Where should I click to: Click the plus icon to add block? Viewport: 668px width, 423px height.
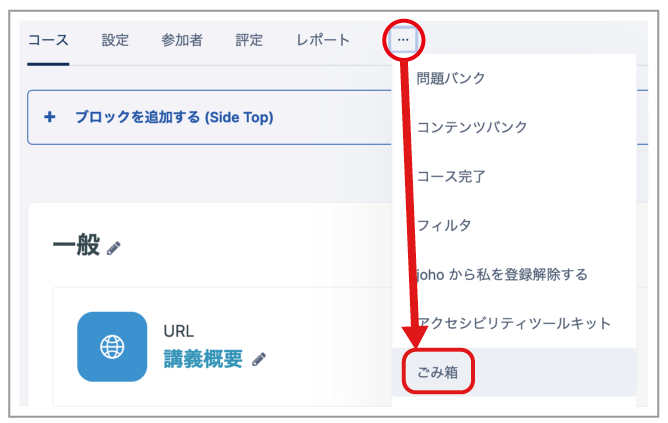(x=50, y=117)
